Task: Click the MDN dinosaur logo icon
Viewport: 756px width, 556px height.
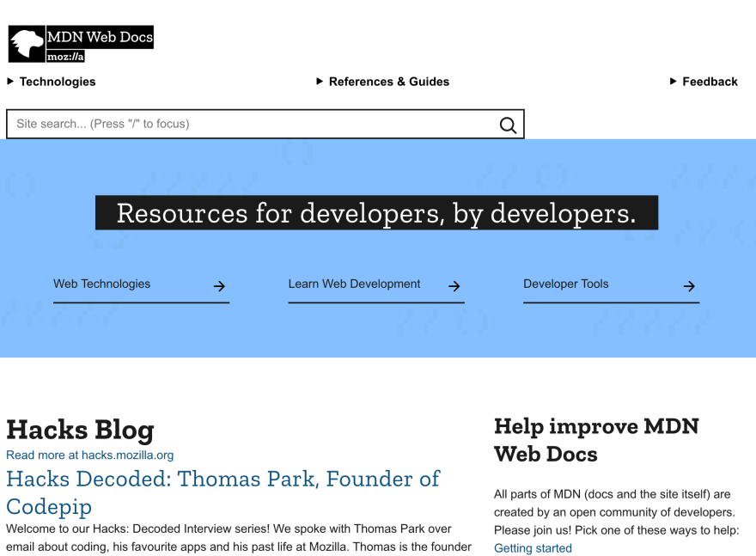Action: (27, 44)
